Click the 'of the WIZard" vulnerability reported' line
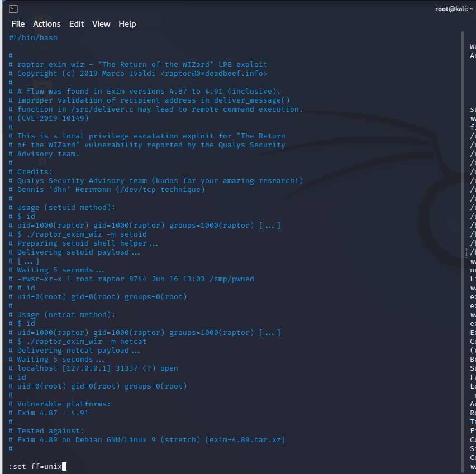 tap(147, 145)
